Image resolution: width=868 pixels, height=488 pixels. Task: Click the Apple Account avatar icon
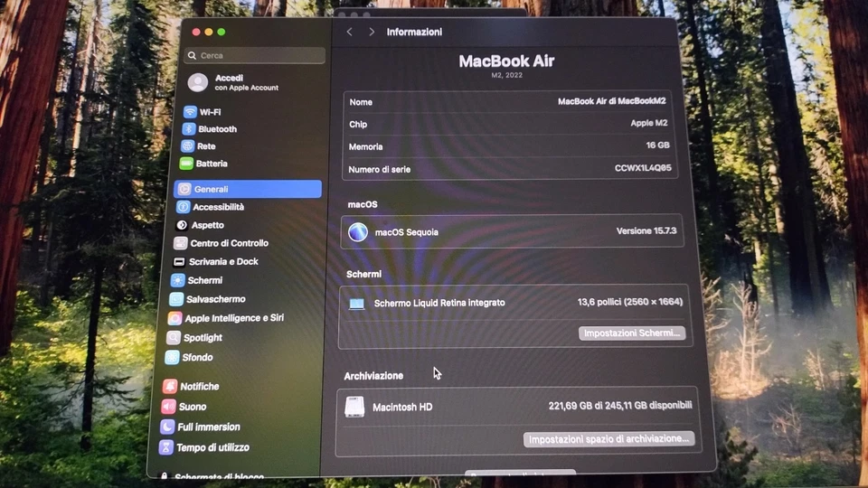click(198, 82)
